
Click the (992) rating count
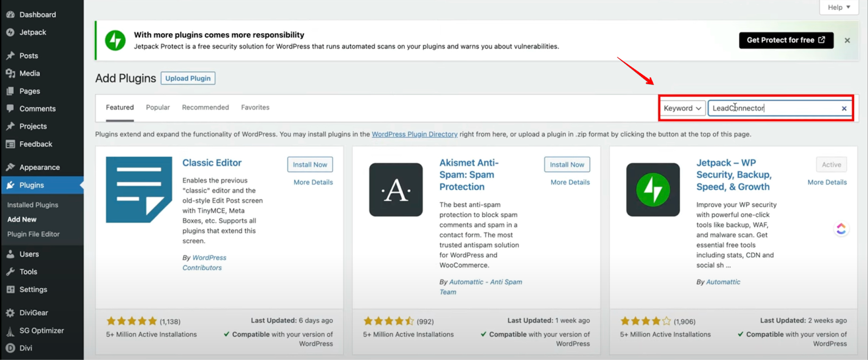coord(425,322)
